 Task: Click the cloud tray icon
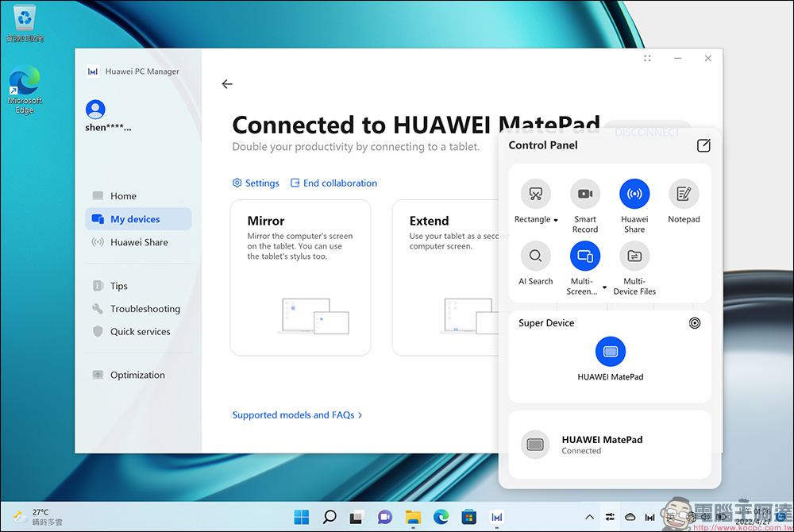tap(630, 517)
